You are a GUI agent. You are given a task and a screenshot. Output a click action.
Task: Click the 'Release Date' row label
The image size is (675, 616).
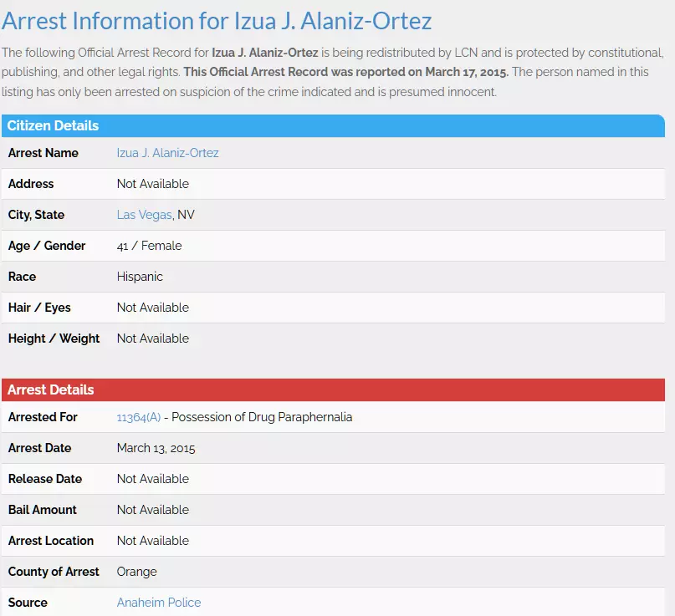pyautogui.click(x=45, y=479)
